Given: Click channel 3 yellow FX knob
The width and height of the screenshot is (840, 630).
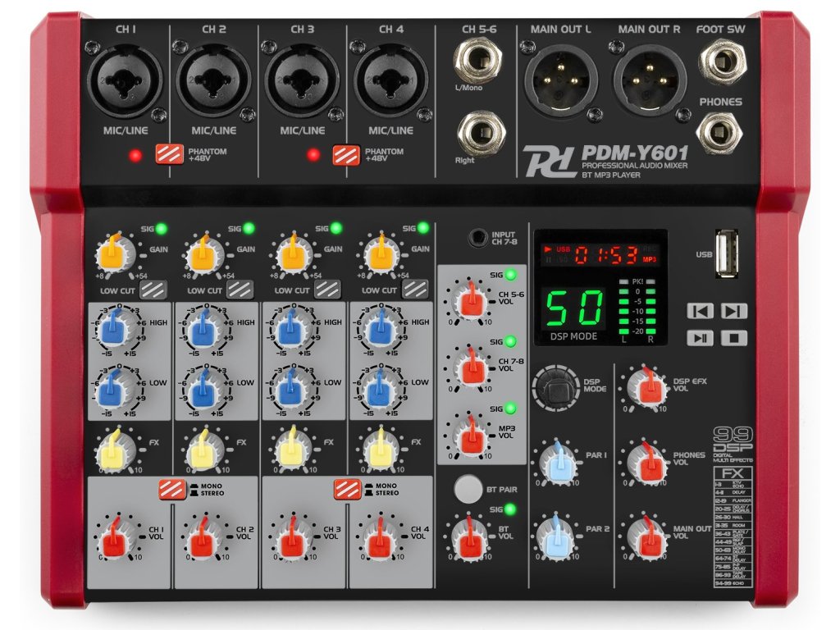Looking at the screenshot, I should pos(292,450).
